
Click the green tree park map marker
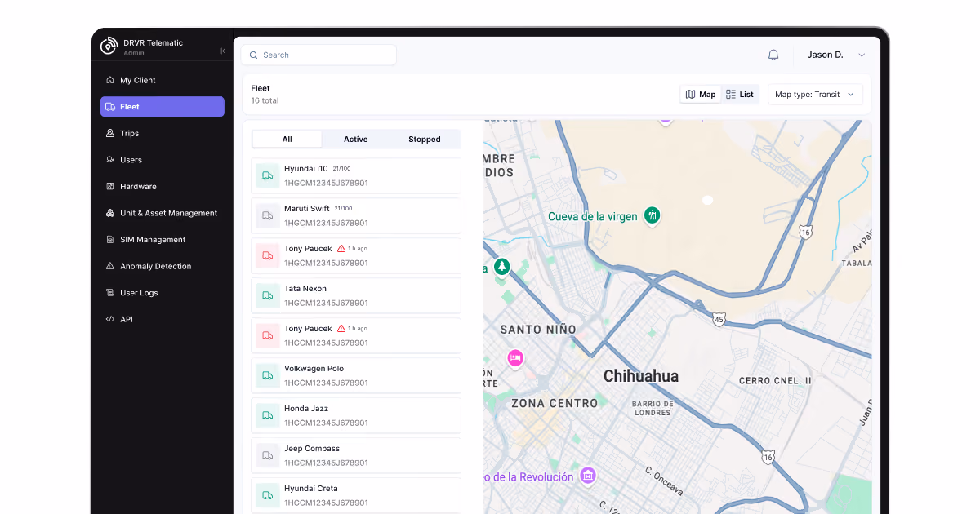(502, 267)
